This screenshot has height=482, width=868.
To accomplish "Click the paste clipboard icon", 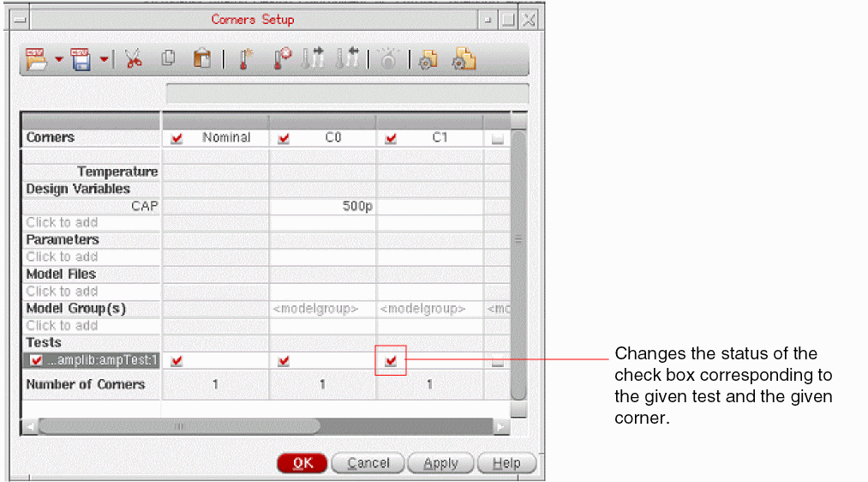I will click(202, 58).
